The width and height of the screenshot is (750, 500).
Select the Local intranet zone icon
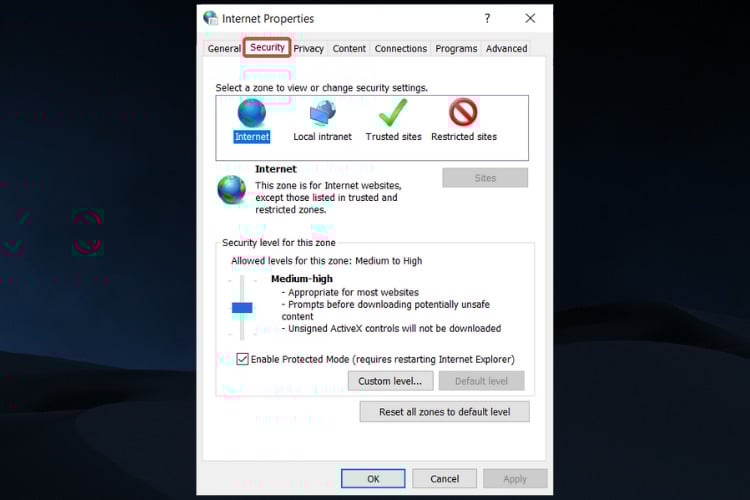322,113
